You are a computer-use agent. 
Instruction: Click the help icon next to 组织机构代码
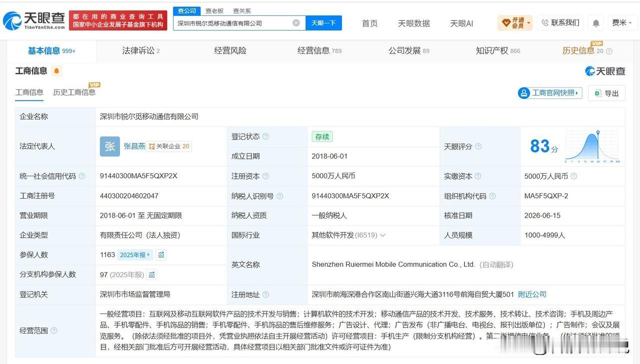492,196
